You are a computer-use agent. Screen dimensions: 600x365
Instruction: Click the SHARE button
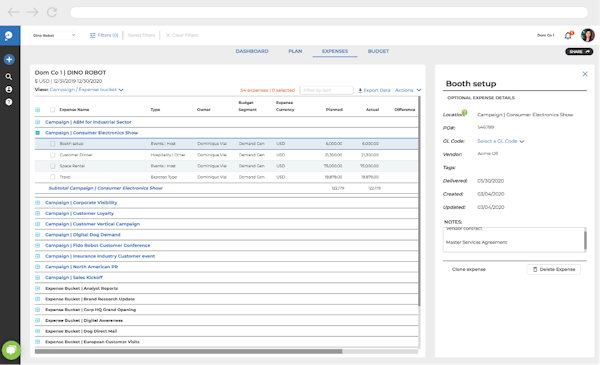click(579, 52)
